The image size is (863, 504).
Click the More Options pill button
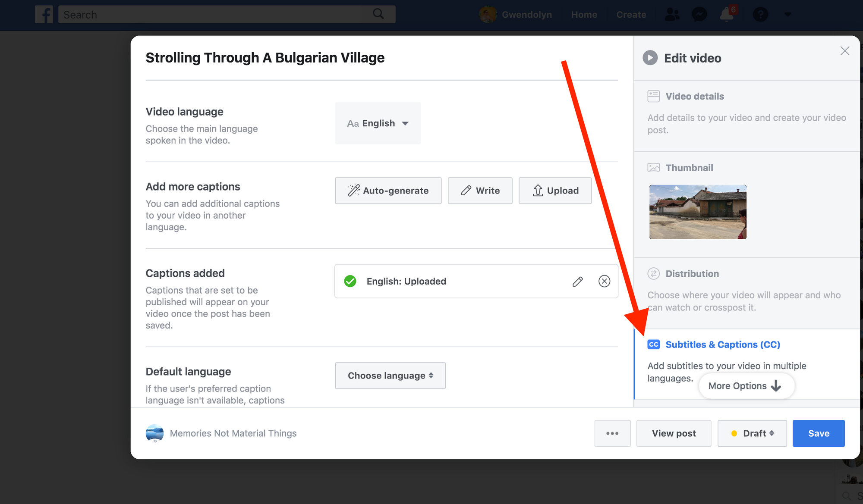746,386
